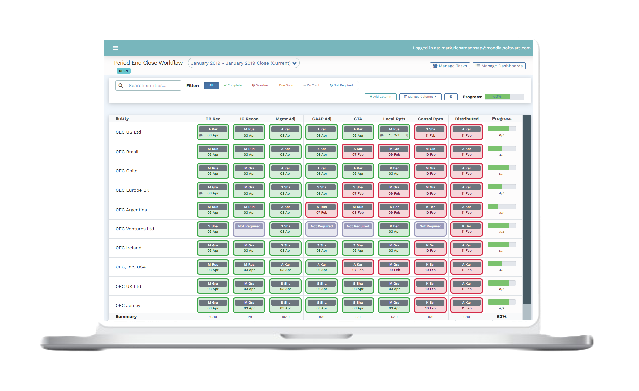Open the ABC Chile entity link
This screenshot has height=391, width=639.
point(126,171)
